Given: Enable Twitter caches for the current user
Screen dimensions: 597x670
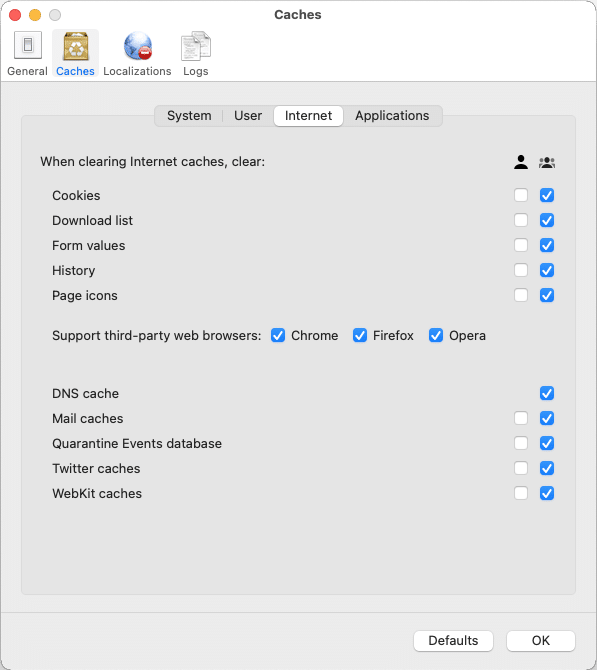Looking at the screenshot, I should 521,468.
